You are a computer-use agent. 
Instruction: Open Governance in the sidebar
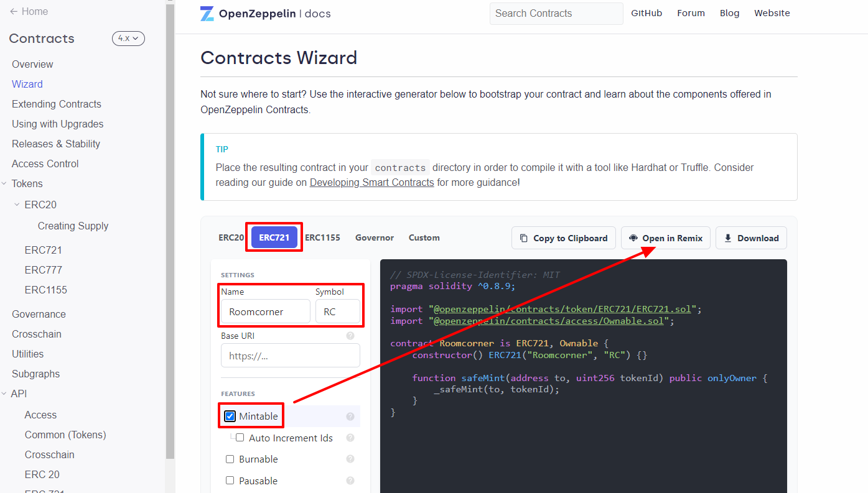coord(39,314)
